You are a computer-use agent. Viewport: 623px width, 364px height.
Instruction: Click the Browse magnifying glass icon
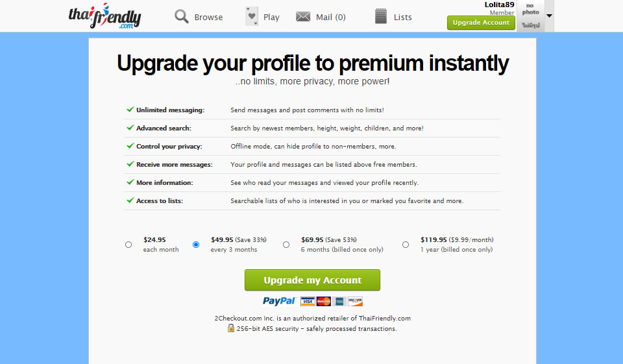[182, 17]
